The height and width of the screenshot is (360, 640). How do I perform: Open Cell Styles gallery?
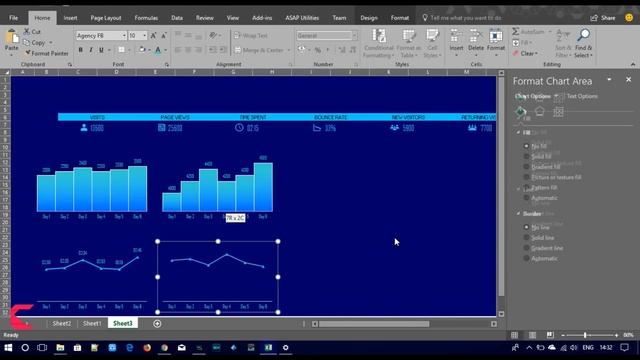pyautogui.click(x=432, y=43)
